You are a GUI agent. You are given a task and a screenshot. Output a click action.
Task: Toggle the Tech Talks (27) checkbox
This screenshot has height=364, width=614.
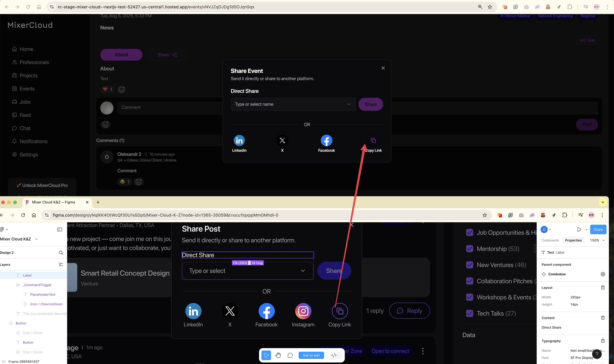(x=469, y=313)
